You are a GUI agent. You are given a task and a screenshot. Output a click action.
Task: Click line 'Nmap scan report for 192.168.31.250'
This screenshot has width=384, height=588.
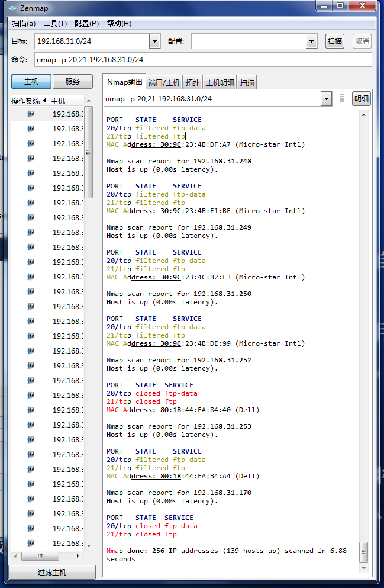[179, 294]
